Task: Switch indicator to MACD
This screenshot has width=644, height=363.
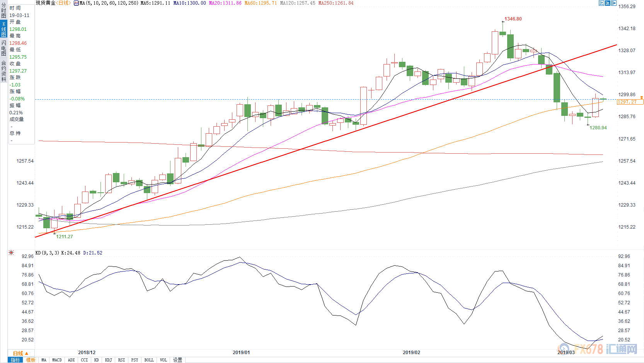Action: [x=57, y=360]
